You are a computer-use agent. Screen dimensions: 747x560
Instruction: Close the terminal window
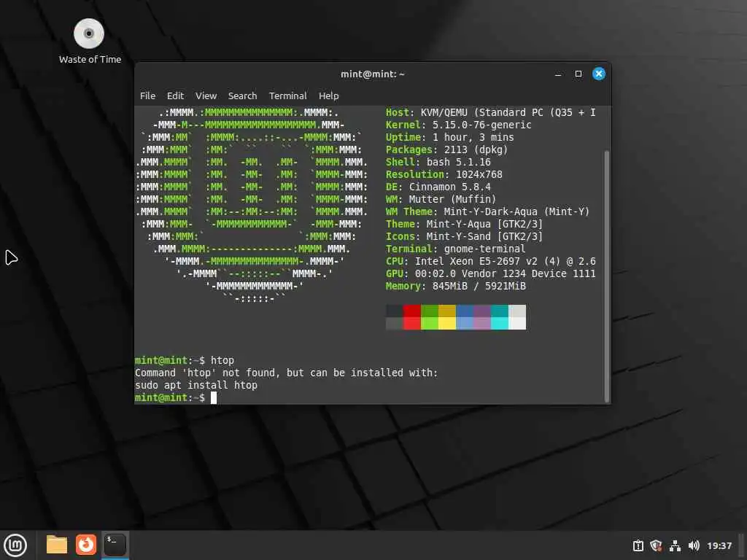599,74
